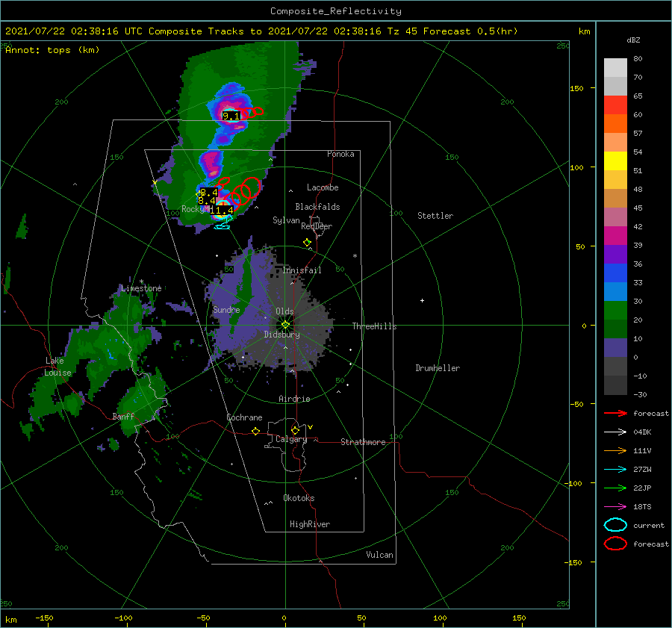672x628 pixels.
Task: Click the 'Annot: tops (km)' annotation text
Action: 52,50
